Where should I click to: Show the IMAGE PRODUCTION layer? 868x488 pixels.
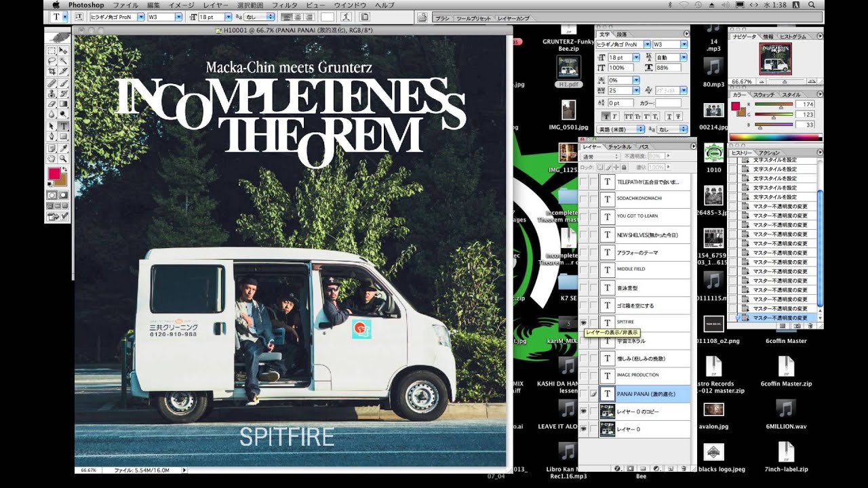click(583, 375)
